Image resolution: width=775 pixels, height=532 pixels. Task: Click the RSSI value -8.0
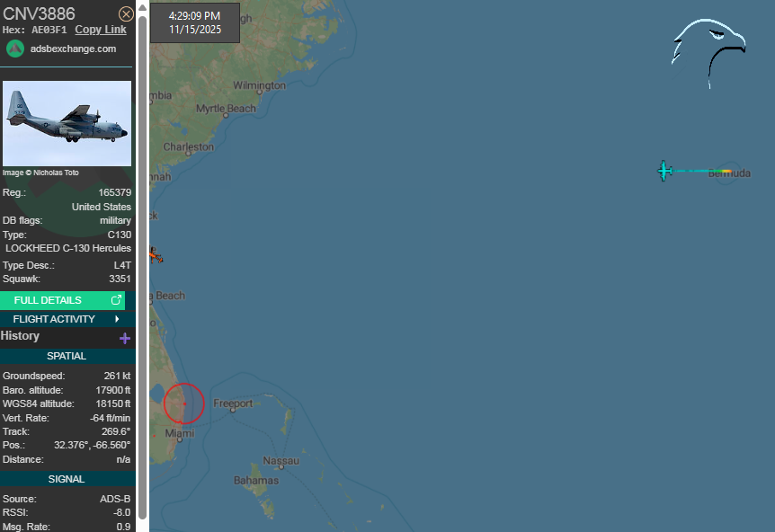click(x=121, y=513)
